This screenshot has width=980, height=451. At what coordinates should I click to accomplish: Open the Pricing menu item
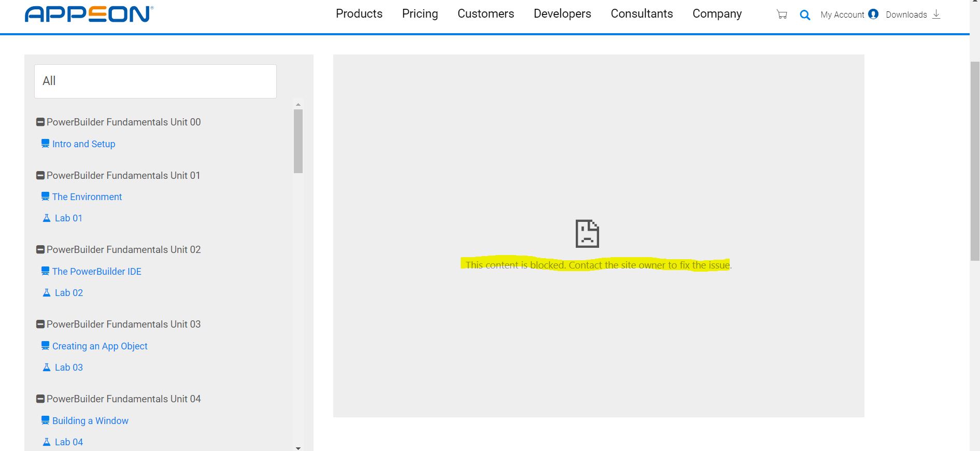(420, 14)
